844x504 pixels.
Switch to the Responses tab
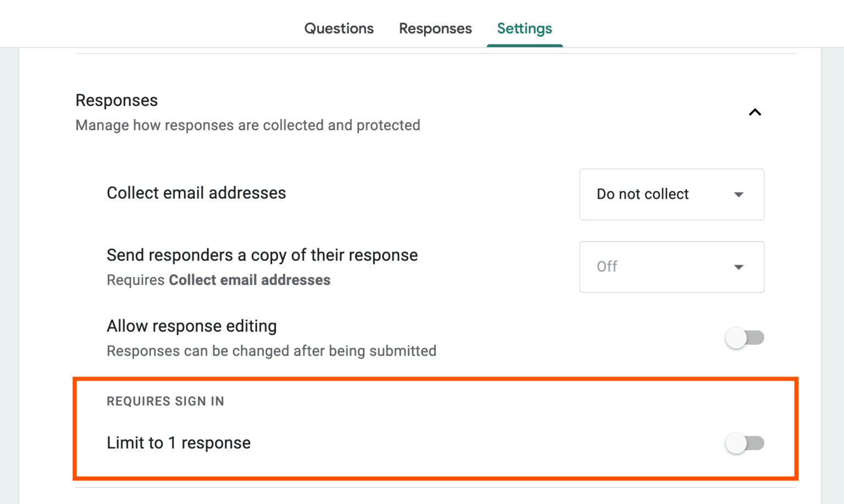point(435,28)
